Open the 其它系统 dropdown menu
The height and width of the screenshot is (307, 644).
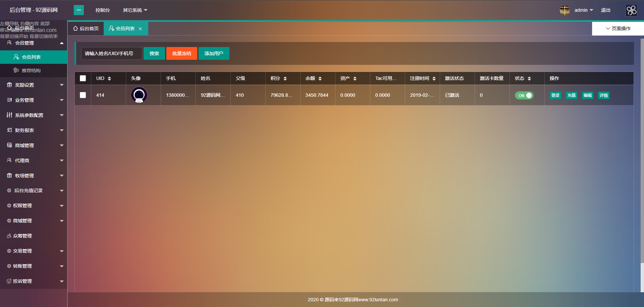135,10
